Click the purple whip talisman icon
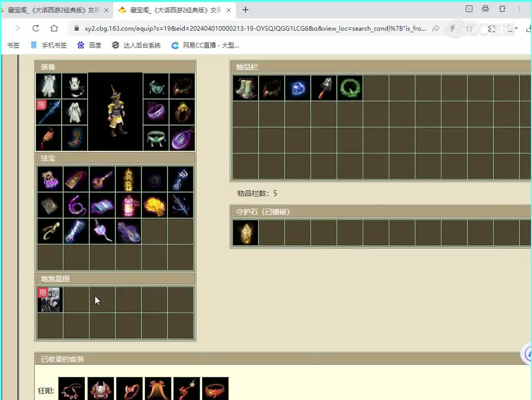Image resolution: width=532 pixels, height=400 pixels. coord(76,205)
